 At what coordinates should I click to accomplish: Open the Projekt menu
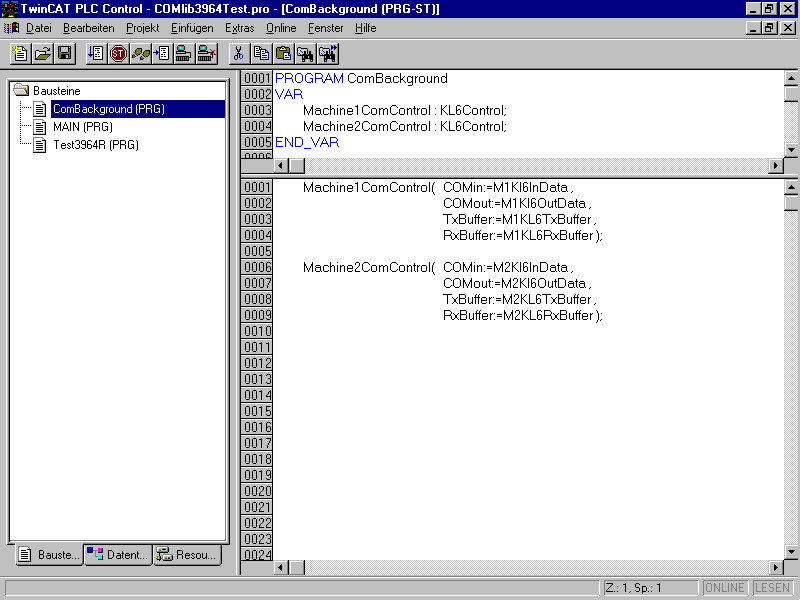coord(142,28)
